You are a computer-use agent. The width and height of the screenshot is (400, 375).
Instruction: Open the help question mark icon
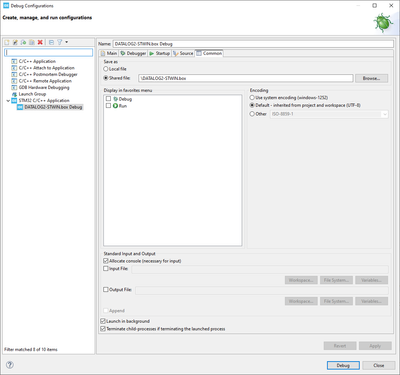point(10,365)
